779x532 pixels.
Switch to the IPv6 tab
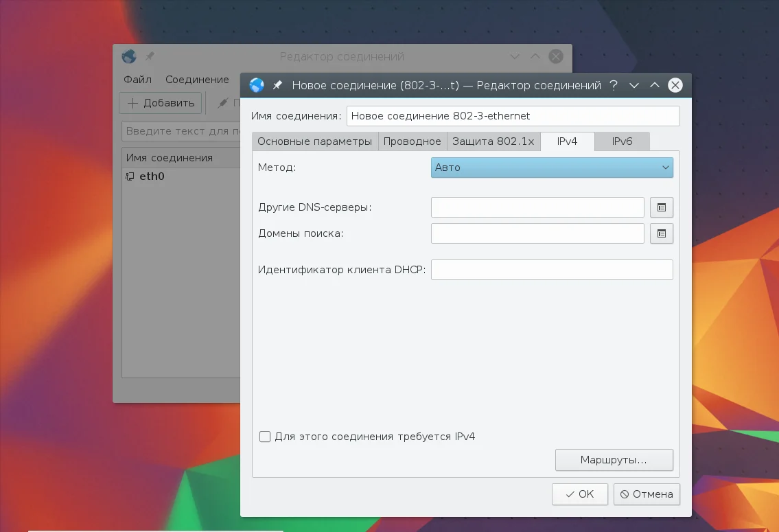(622, 141)
